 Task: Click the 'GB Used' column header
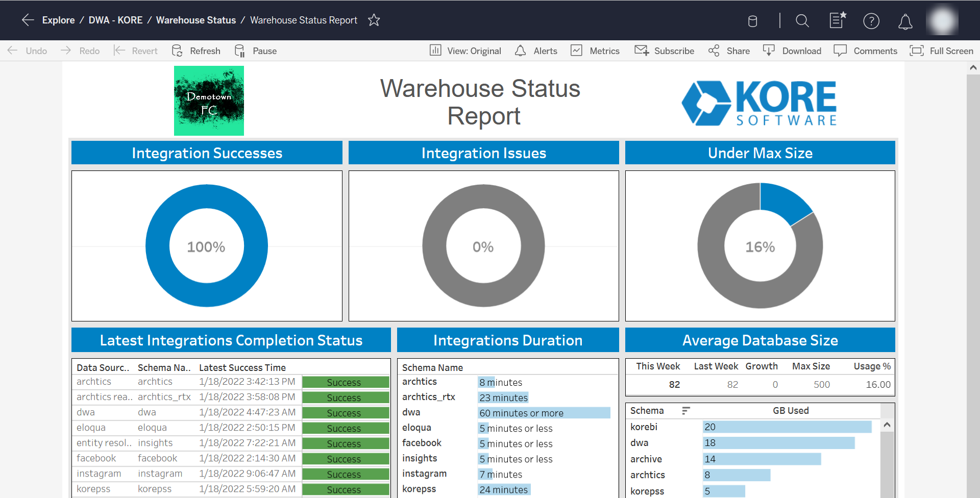(x=791, y=410)
